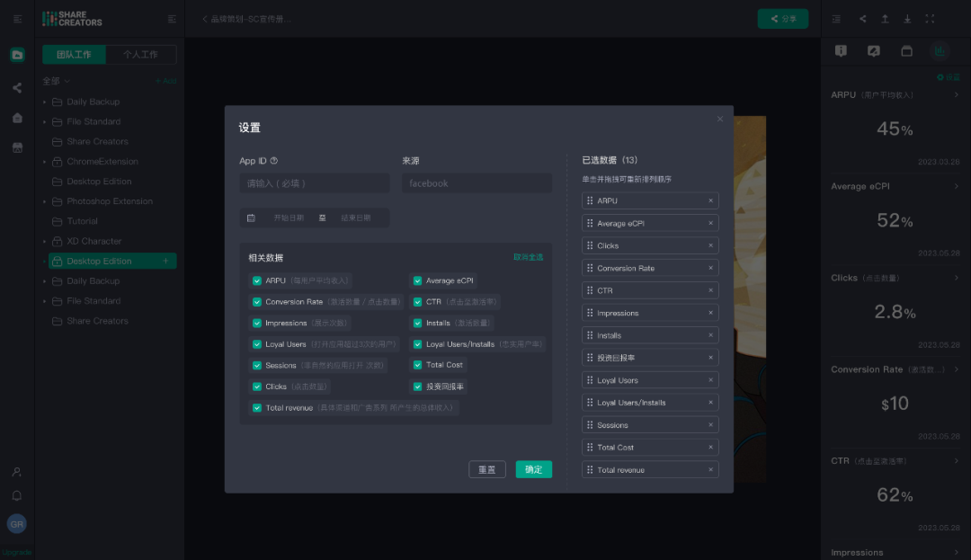Open the calendar start date picker icon
971x560 pixels.
tap(251, 218)
